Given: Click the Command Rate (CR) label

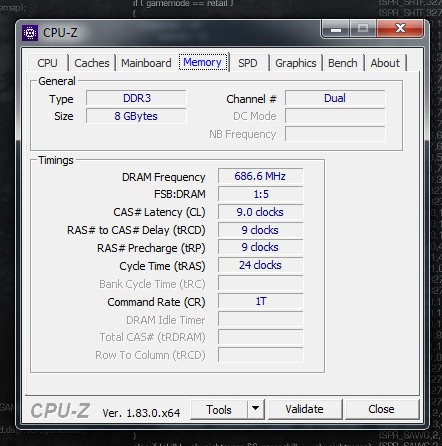Looking at the screenshot, I should coord(156,302).
